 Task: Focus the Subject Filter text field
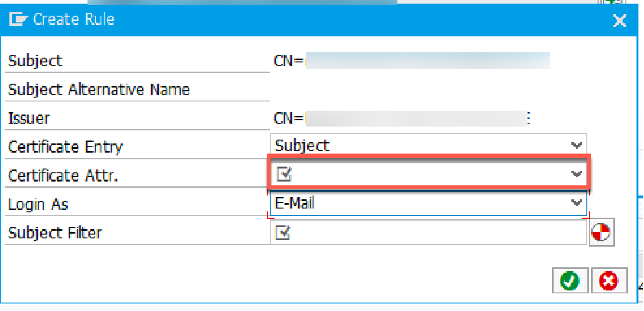click(428, 232)
